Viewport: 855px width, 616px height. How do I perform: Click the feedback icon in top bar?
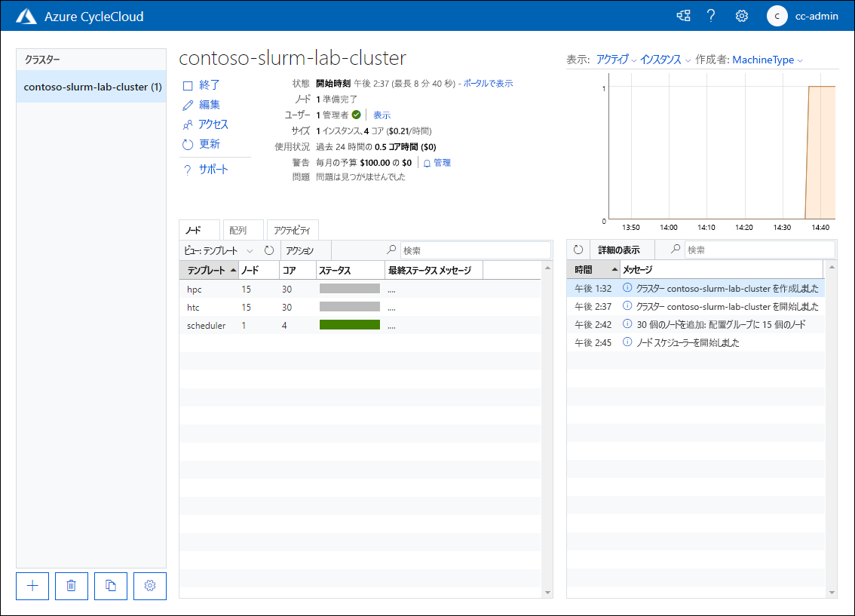[x=682, y=15]
